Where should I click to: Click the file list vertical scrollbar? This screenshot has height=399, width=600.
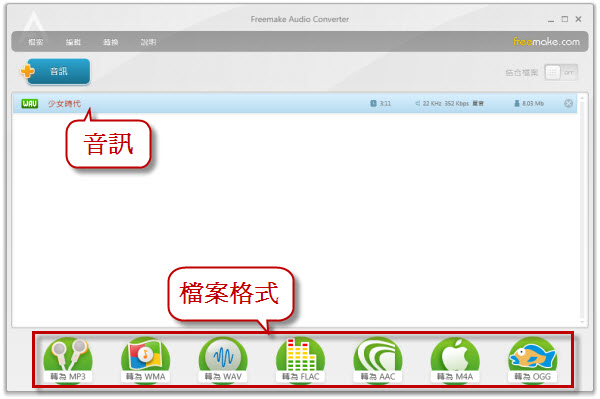tap(582, 209)
